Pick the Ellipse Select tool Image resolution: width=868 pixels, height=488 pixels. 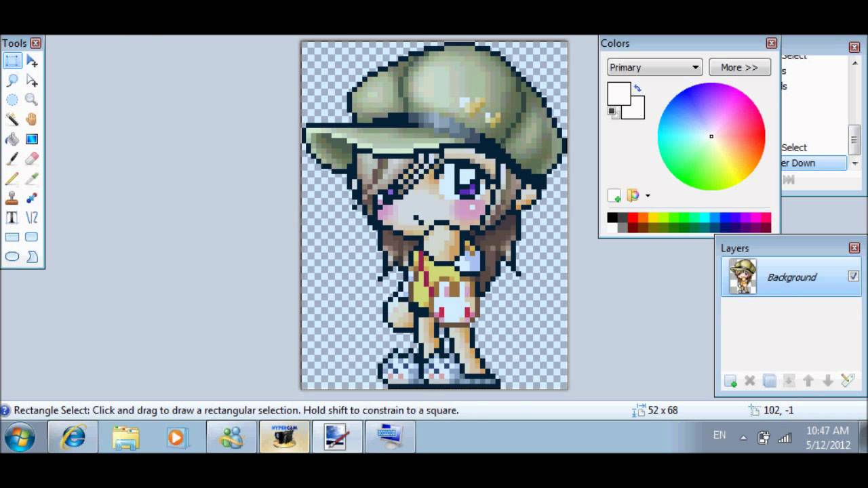(x=12, y=100)
